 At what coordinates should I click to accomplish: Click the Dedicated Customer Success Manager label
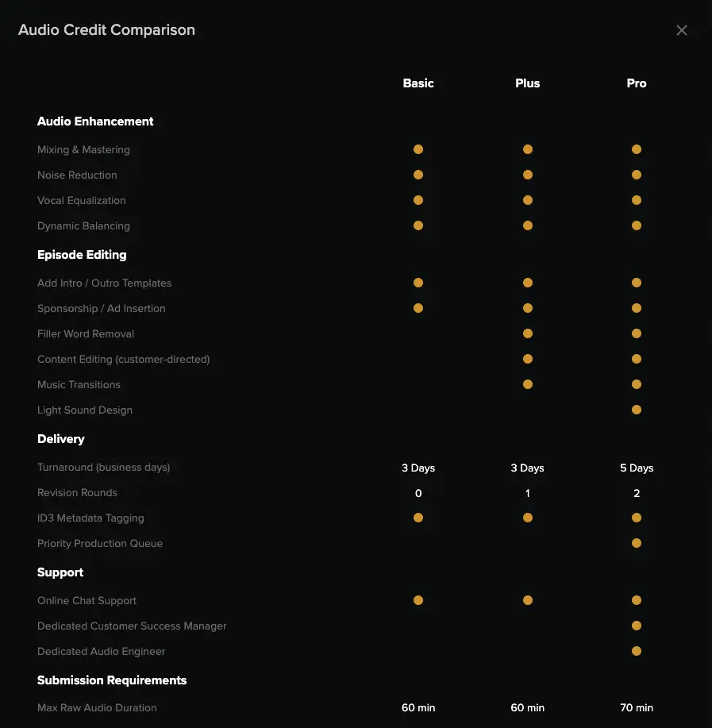point(132,626)
